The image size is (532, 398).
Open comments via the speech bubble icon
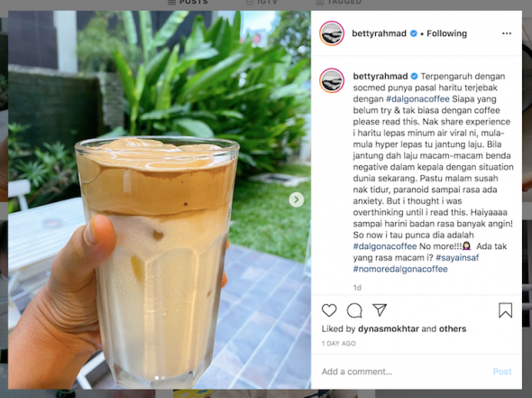pos(354,310)
